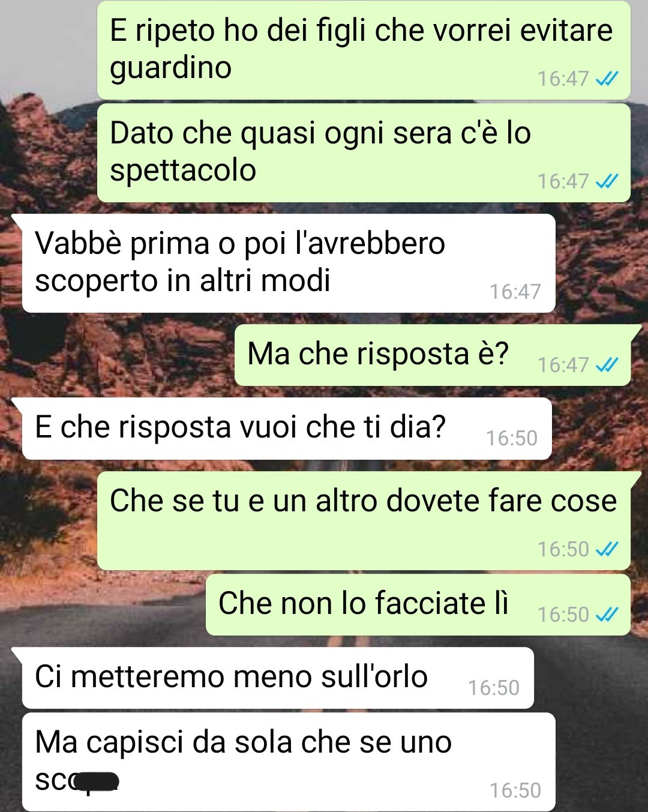Select the 'Ci metteremo meno sull'orlo' bubble
Viewport: 648px width, 812px height.
click(x=278, y=678)
